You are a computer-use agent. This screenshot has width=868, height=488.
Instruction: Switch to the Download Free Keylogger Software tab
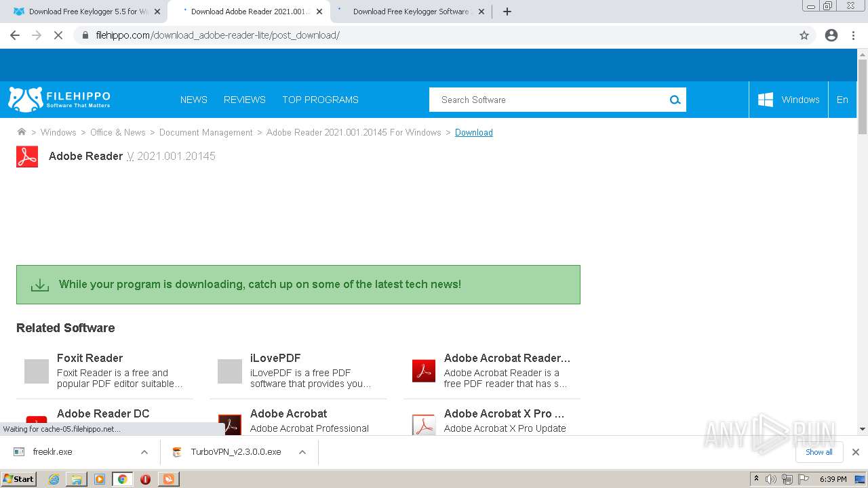(410, 12)
